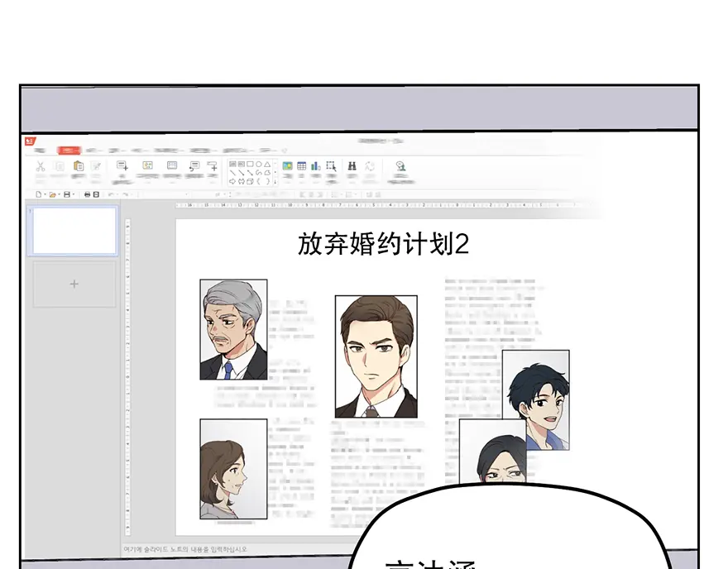Select the gray-haired man portrait image

pos(233,329)
